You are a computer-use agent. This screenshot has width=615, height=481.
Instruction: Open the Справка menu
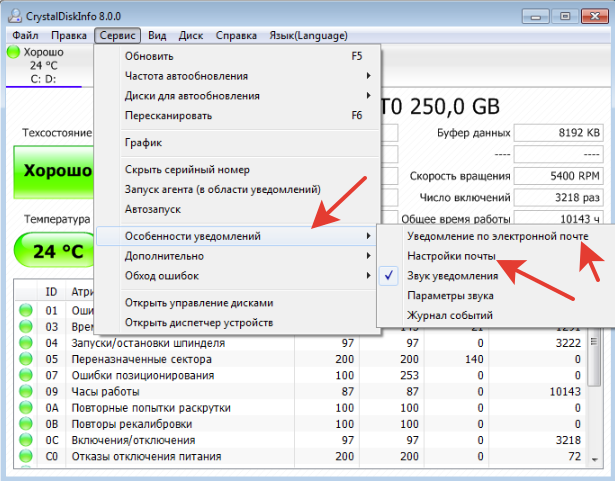pos(236,35)
